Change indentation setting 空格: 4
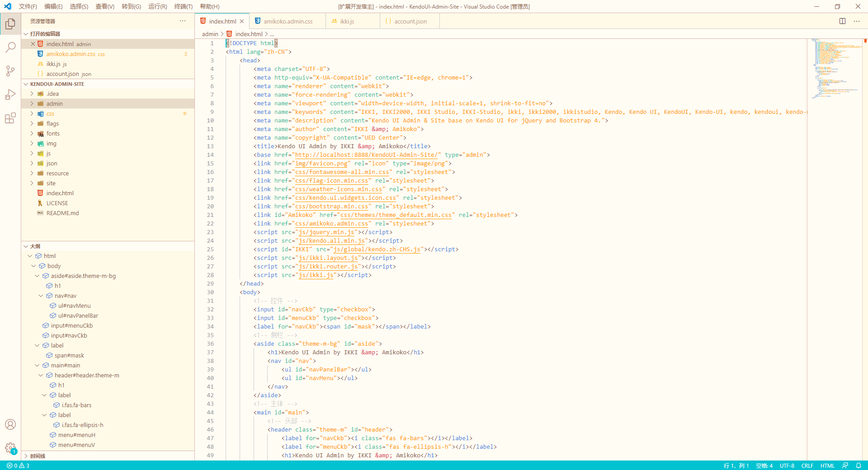The image size is (868, 470). pyautogui.click(x=764, y=465)
